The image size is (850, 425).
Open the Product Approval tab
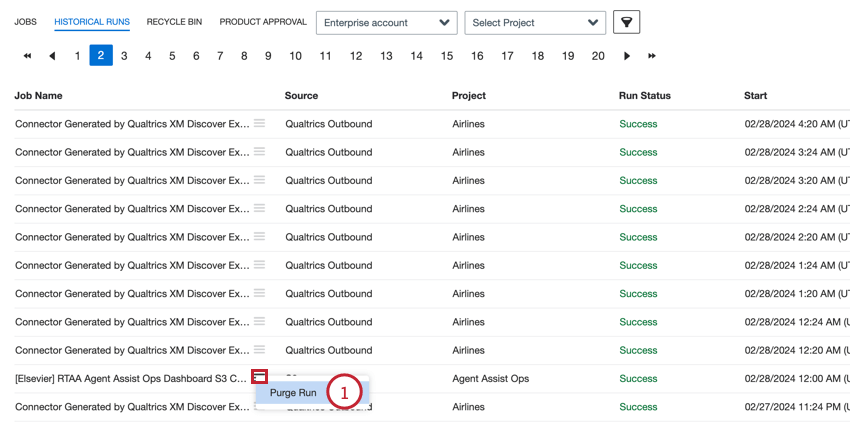click(263, 22)
